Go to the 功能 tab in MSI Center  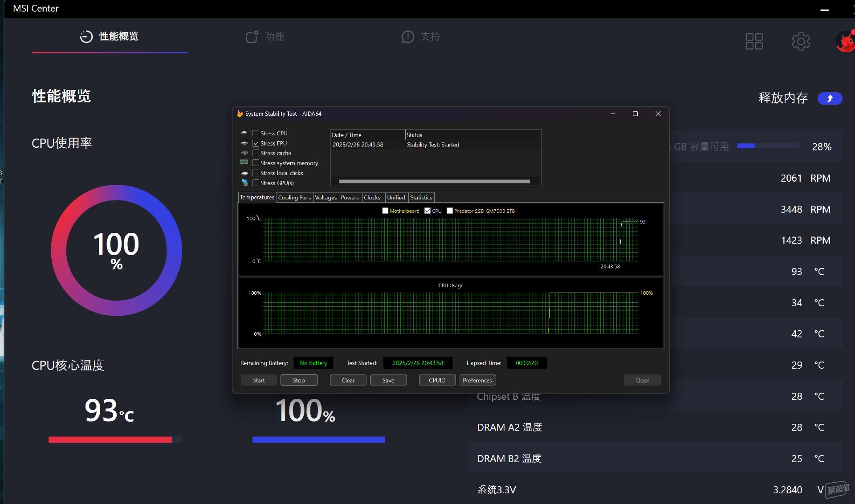[x=265, y=37]
